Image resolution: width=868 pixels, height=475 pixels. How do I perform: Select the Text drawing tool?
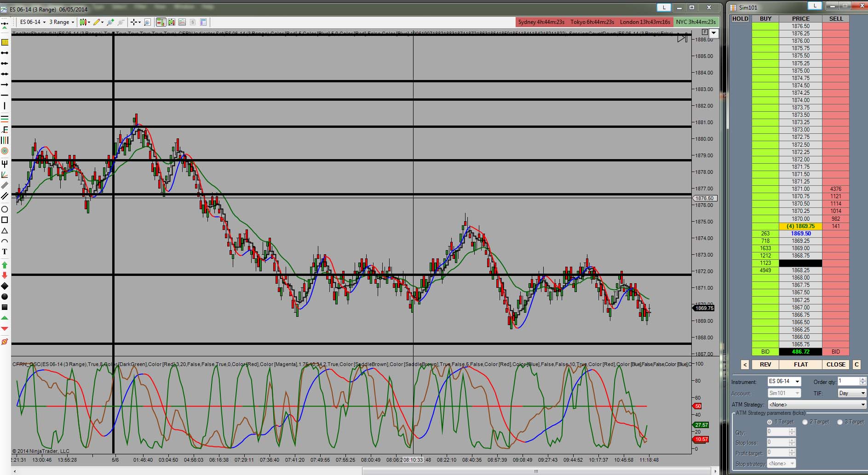[x=5, y=252]
